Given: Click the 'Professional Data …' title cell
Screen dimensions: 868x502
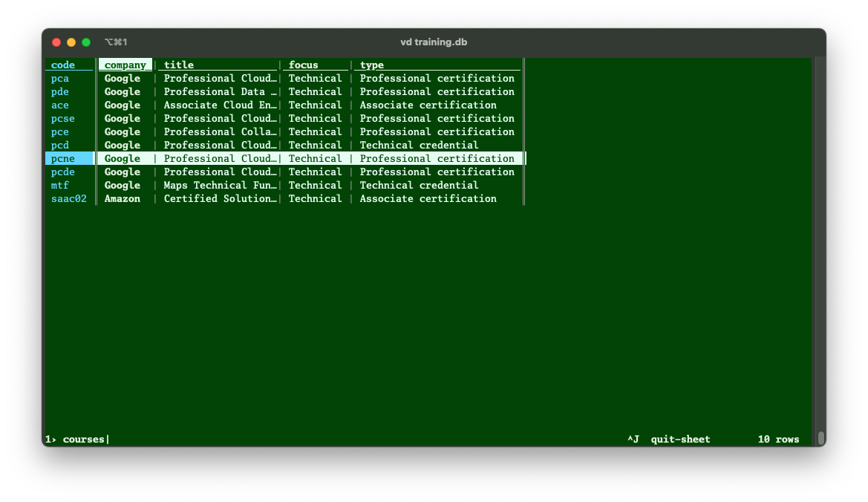Looking at the screenshot, I should point(221,92).
